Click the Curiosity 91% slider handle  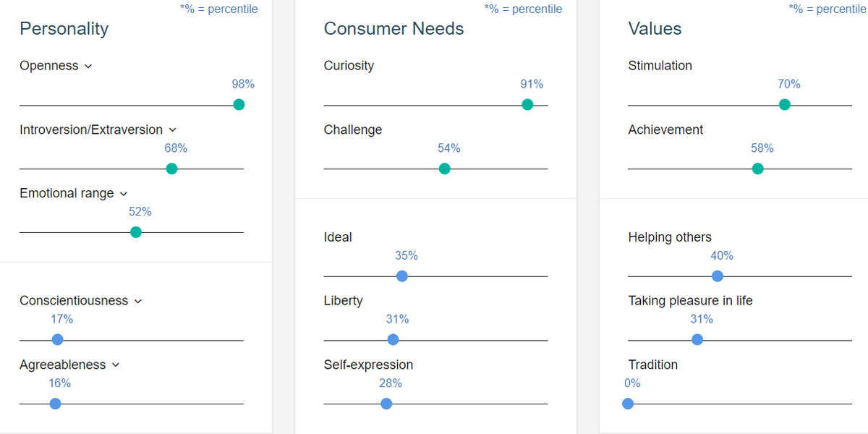pos(527,105)
